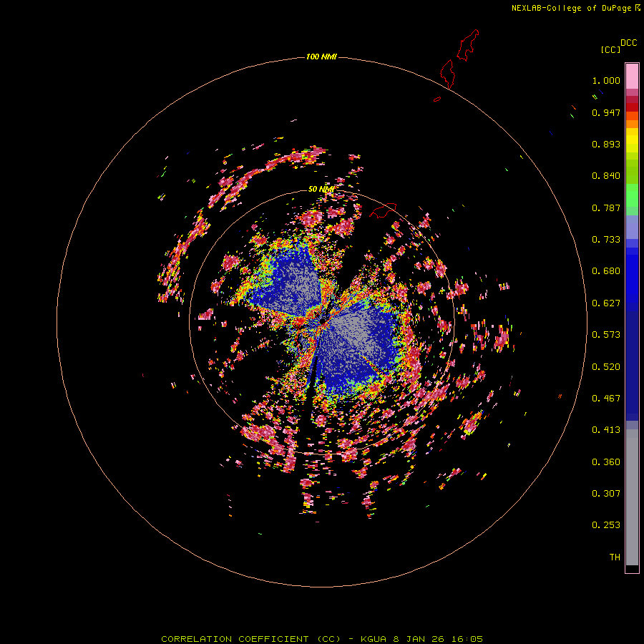Click the gray lower segment of the color bar
Screen dimensions: 644x644
[x=632, y=497]
